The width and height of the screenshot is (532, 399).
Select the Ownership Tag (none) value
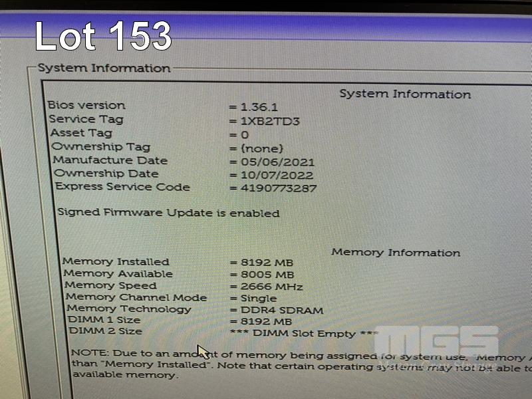pyautogui.click(x=261, y=148)
